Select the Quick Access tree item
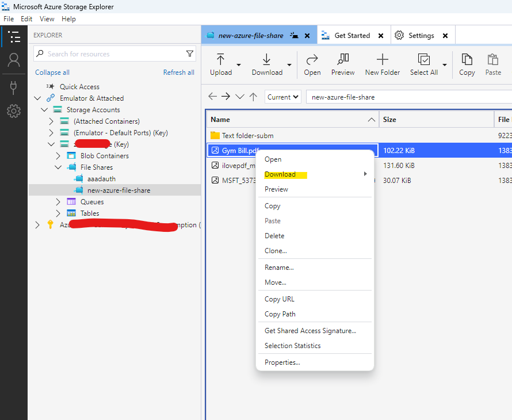Image resolution: width=512 pixels, height=420 pixels. pyautogui.click(x=79, y=86)
